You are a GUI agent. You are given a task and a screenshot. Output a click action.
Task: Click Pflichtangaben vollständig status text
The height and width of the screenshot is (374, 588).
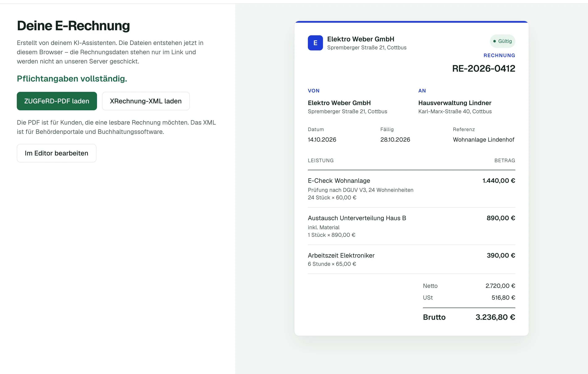72,79
